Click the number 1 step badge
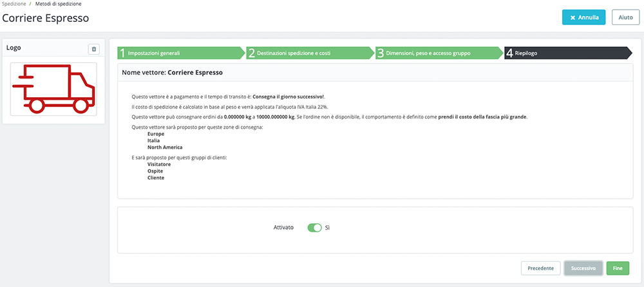Screen dimensions: 644x287 point(122,53)
